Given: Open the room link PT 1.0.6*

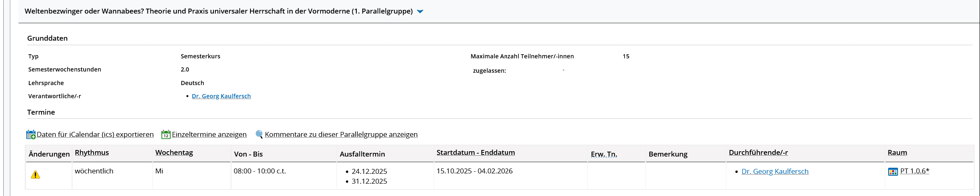Looking at the screenshot, I should point(915,171).
